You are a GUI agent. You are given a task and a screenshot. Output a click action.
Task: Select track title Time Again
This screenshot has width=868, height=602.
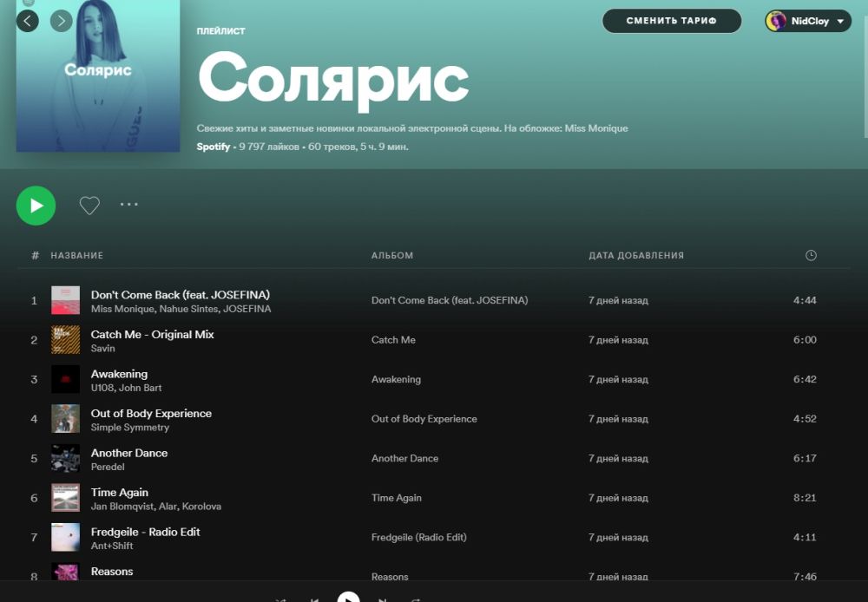tap(120, 493)
